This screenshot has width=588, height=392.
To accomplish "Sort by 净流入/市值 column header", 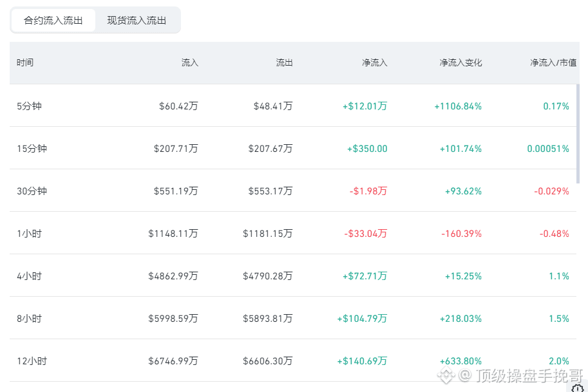I will [x=553, y=62].
